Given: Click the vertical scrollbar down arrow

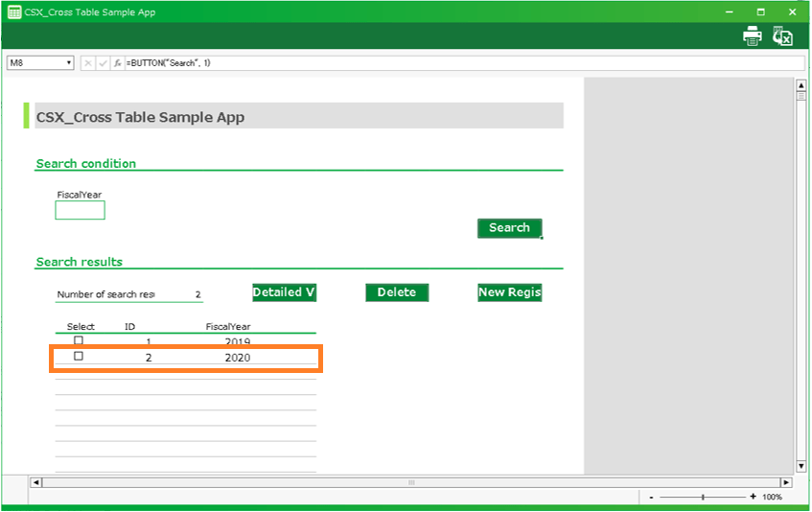Looking at the screenshot, I should [801, 469].
